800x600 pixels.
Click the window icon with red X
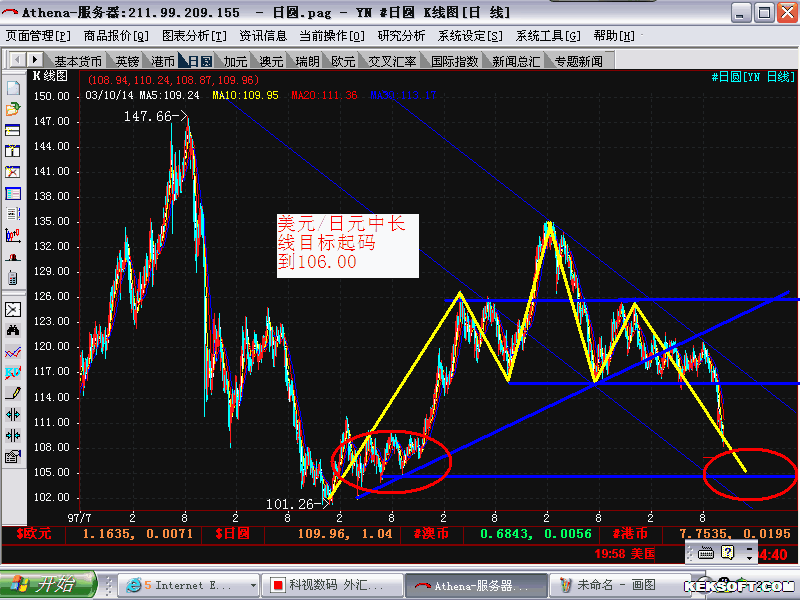point(13,172)
